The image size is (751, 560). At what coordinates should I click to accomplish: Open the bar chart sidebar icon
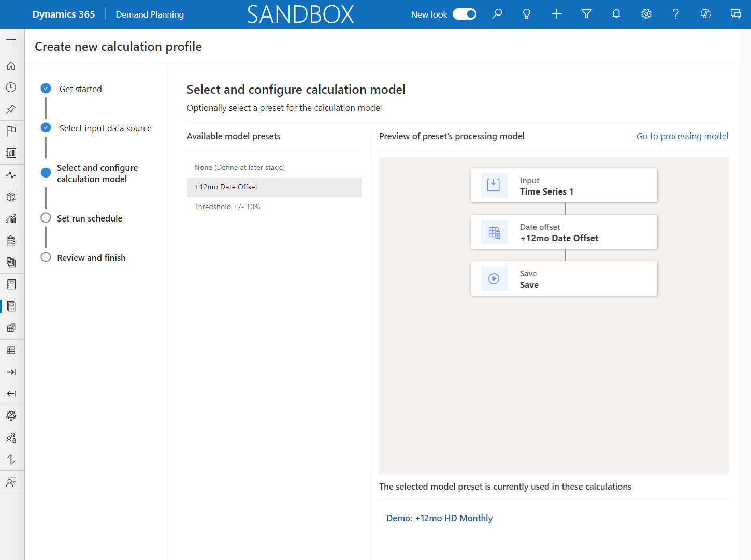(11, 219)
